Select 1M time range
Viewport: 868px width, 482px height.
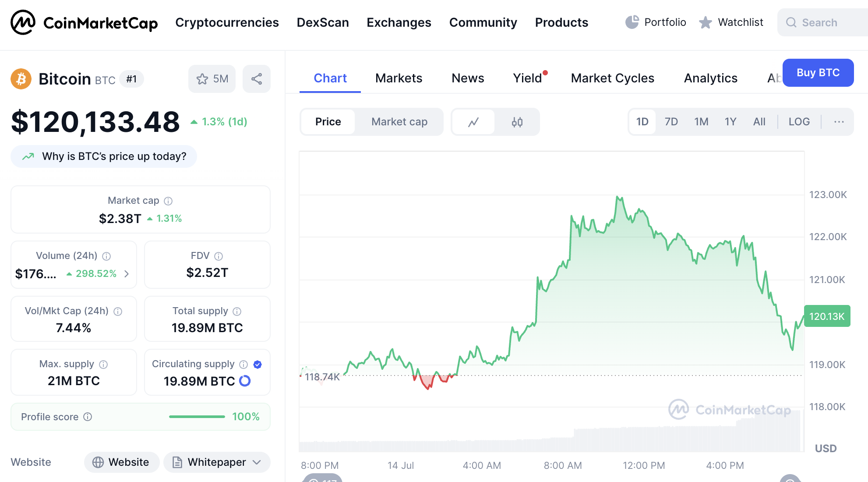click(x=701, y=122)
